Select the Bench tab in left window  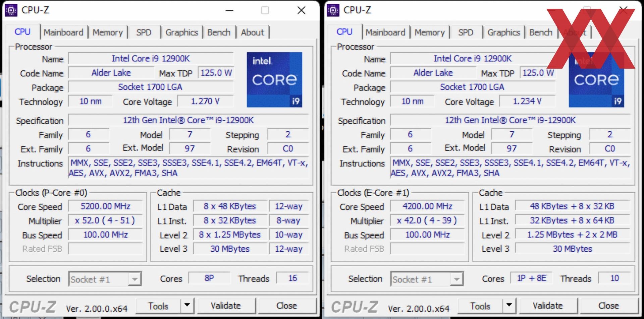[x=219, y=32]
